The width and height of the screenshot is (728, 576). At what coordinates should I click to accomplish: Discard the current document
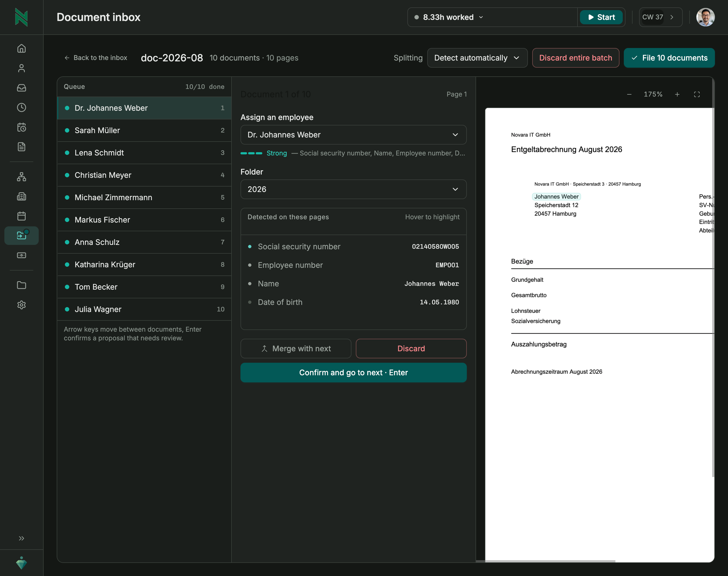(411, 349)
